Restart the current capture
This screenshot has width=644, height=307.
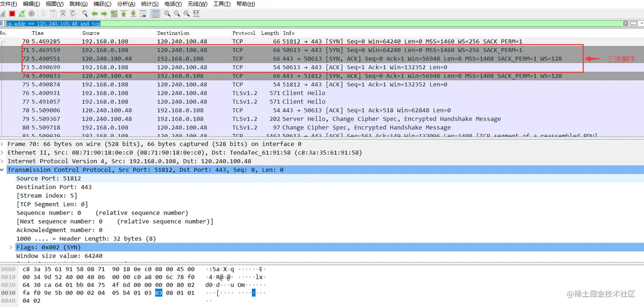click(x=22, y=14)
